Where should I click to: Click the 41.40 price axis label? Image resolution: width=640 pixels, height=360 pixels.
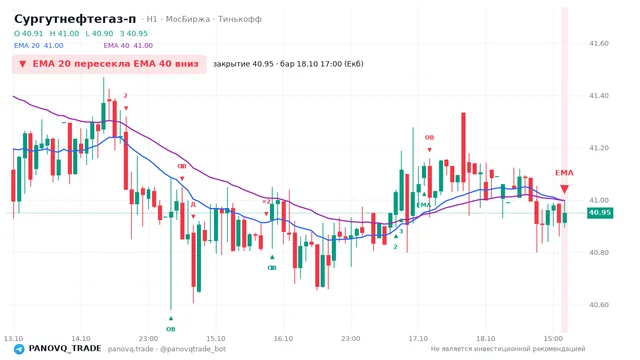click(x=599, y=96)
